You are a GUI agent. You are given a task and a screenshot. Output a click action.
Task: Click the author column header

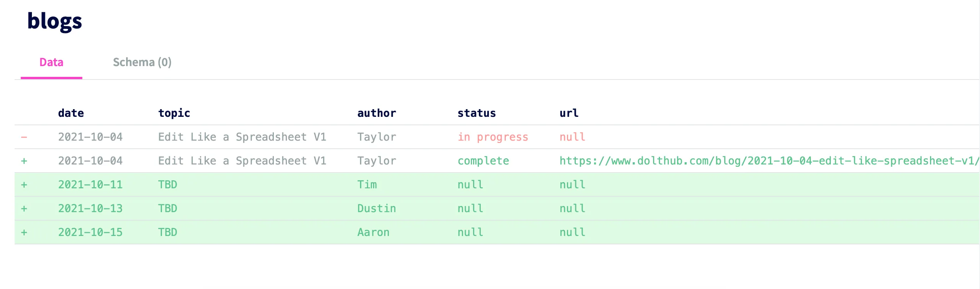(376, 113)
